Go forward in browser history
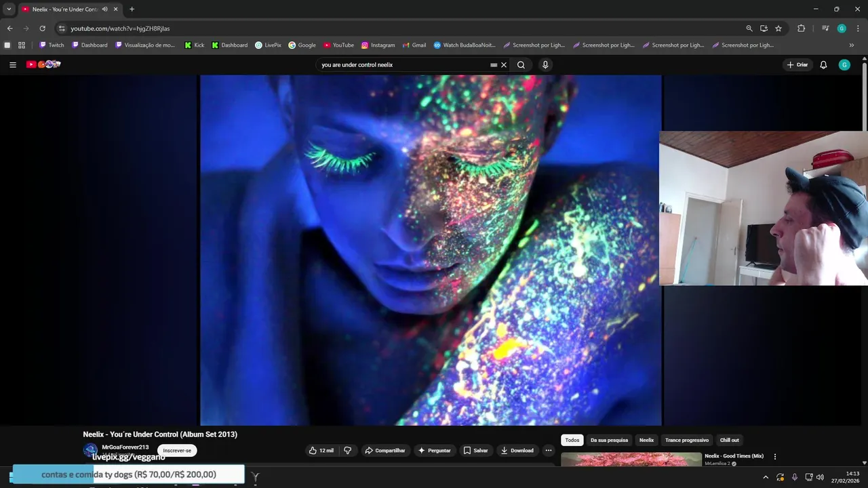Screen dimensions: 868x488 pyautogui.click(x=26, y=28)
